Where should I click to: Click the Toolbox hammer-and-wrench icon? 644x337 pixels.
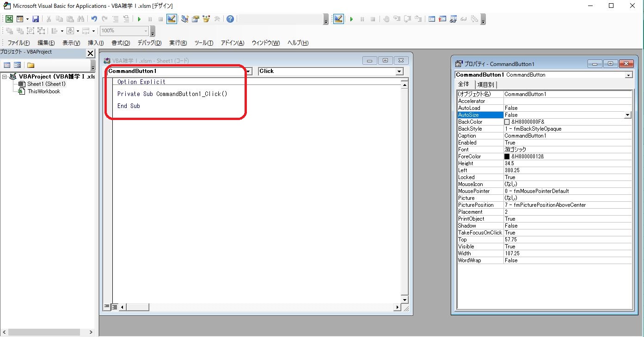(x=217, y=19)
